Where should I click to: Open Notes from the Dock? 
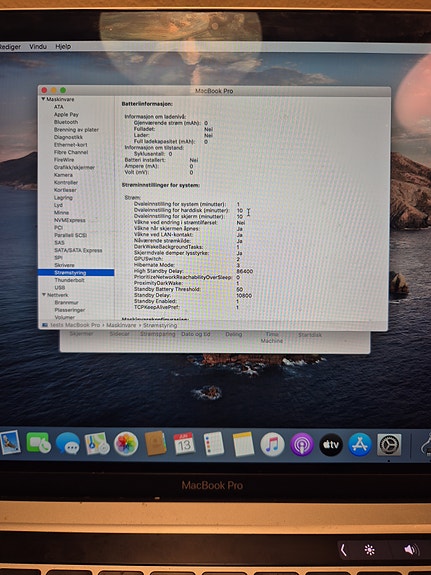(x=243, y=444)
